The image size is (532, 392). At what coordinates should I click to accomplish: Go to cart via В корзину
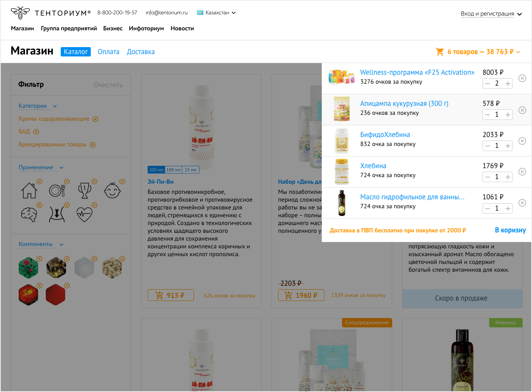[510, 230]
